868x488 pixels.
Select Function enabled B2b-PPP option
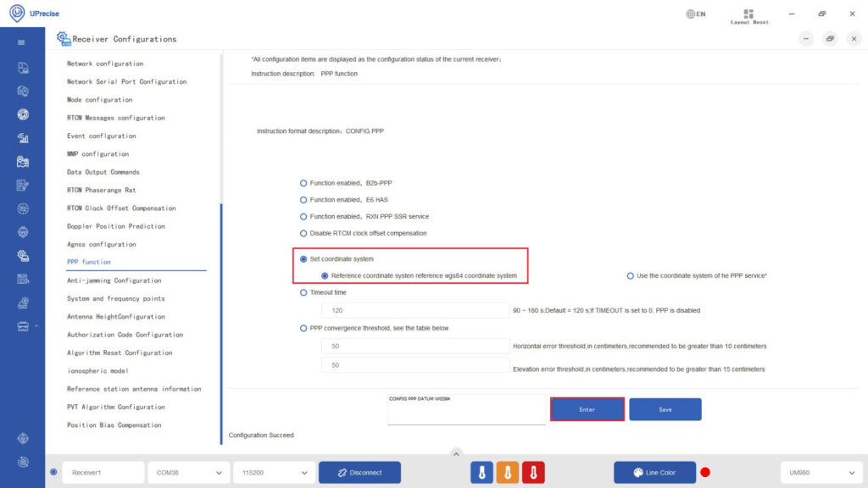pyautogui.click(x=303, y=182)
